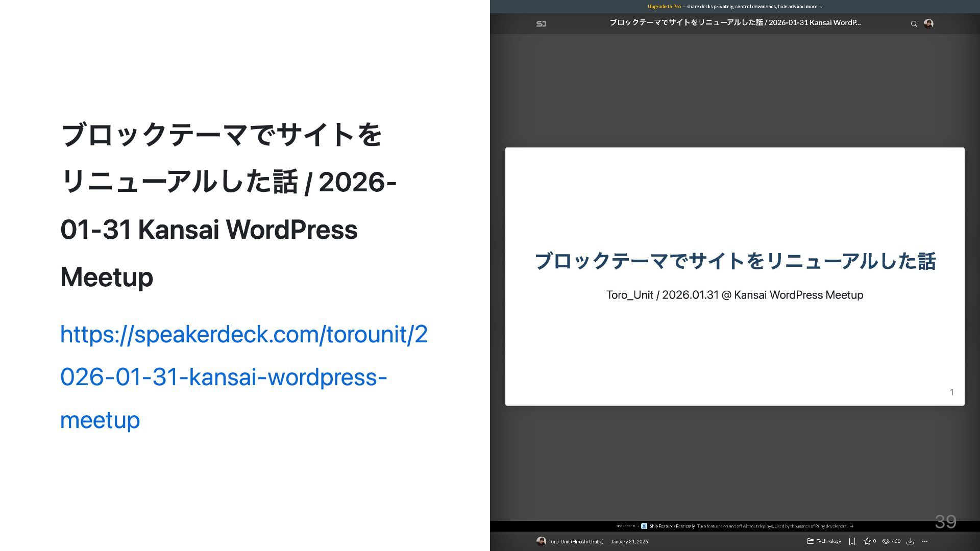
Task: Click the views count 430
Action: click(896, 541)
